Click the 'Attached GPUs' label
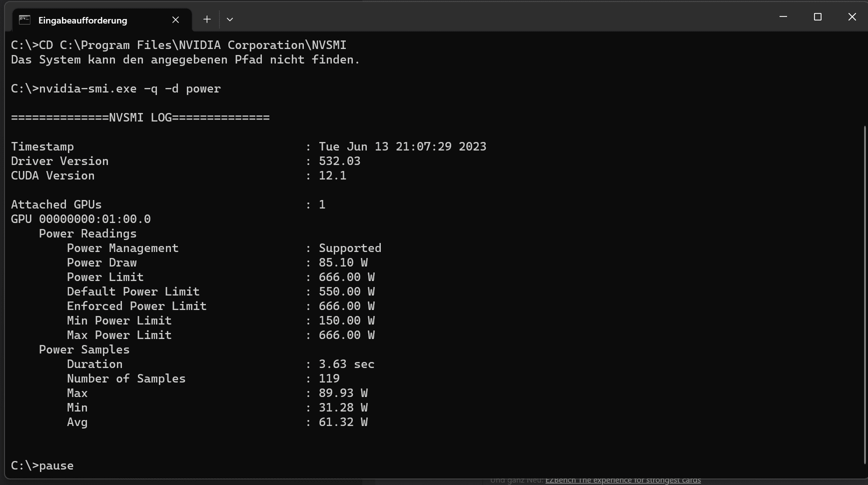Viewport: 868px width, 485px height. 56,205
